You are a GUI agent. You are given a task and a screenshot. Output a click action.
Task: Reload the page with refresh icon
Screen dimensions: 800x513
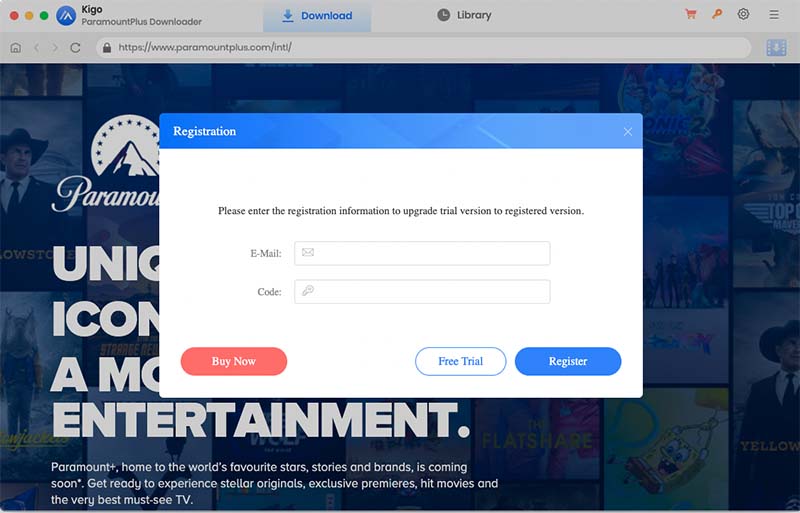coord(75,47)
